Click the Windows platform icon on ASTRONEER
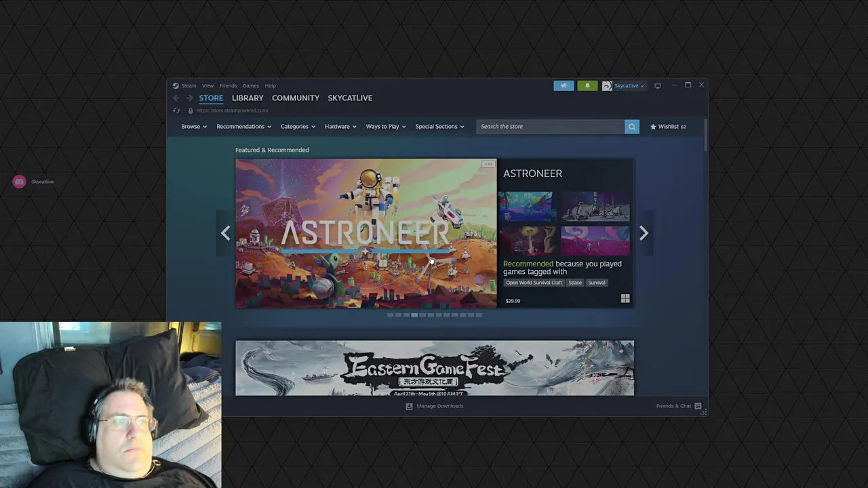The image size is (868, 488). tap(625, 298)
